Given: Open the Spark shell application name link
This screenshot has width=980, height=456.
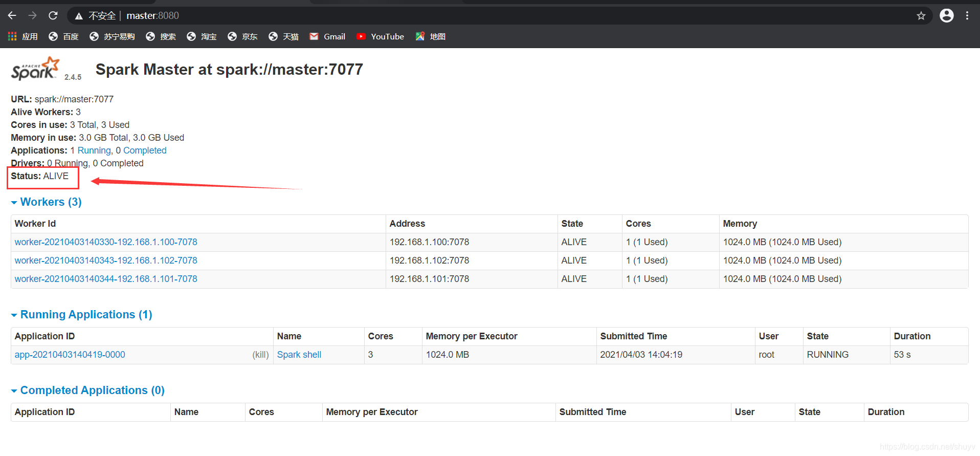Looking at the screenshot, I should tap(299, 355).
